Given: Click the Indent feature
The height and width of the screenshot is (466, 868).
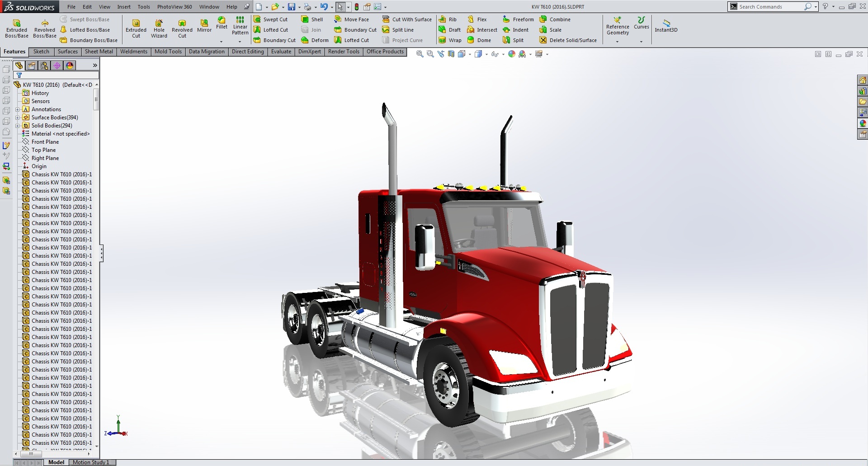Looking at the screenshot, I should tap(515, 30).
